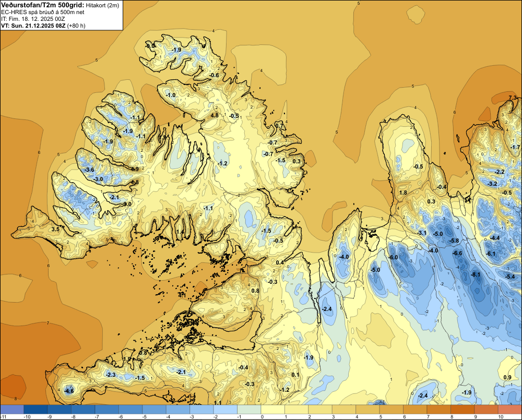522x420 pixels.
Task: Click the '-4.4' temperature value on map
Action: point(495,238)
